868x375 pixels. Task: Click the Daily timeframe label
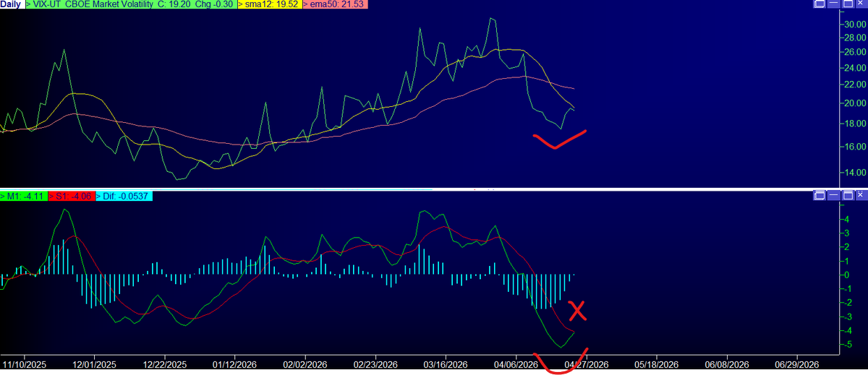pyautogui.click(x=11, y=4)
